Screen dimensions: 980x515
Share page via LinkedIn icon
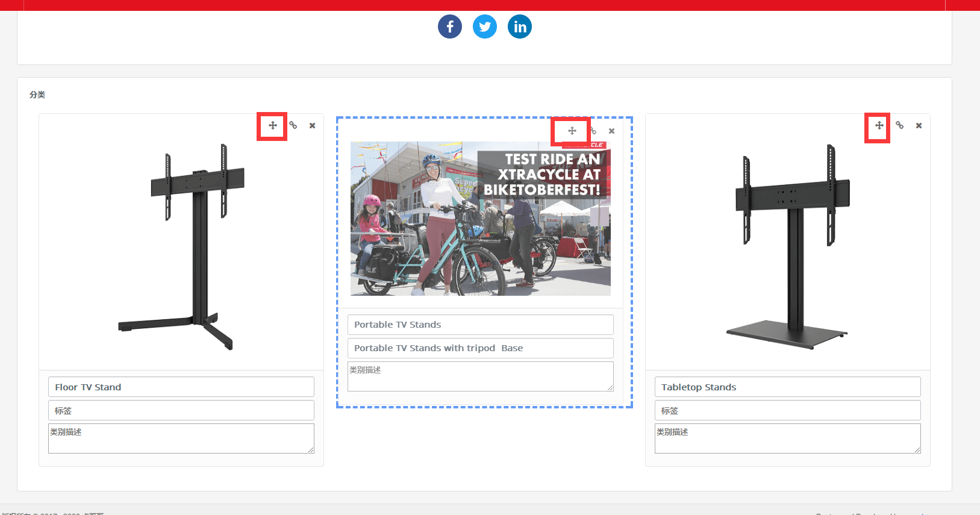520,27
